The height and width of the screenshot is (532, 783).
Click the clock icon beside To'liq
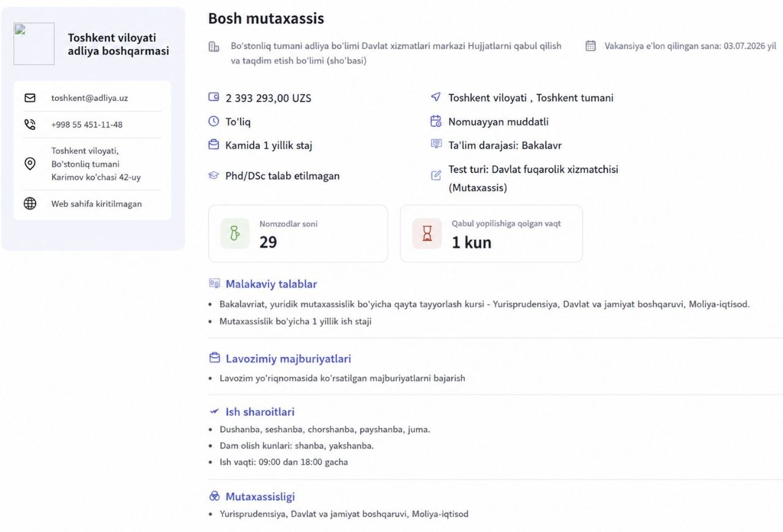click(x=213, y=121)
